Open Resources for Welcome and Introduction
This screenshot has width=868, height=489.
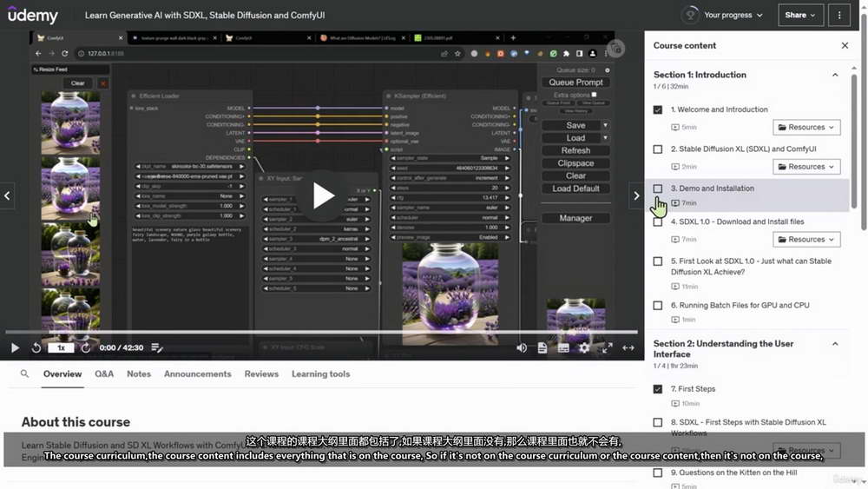(806, 128)
